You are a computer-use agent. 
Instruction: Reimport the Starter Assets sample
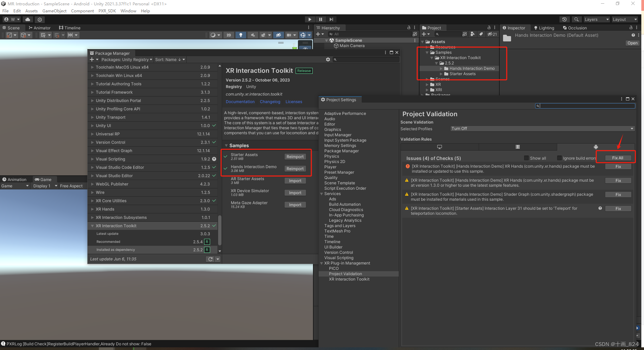pyautogui.click(x=295, y=157)
